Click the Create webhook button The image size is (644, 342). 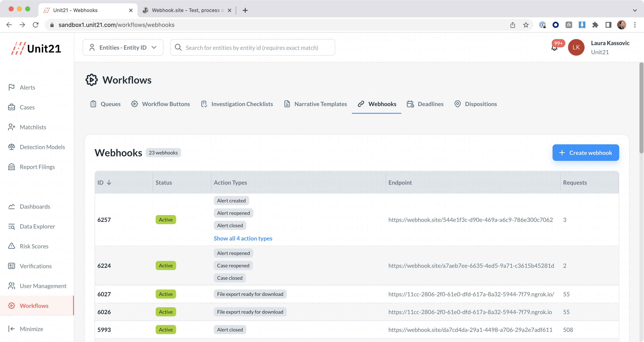click(x=586, y=152)
